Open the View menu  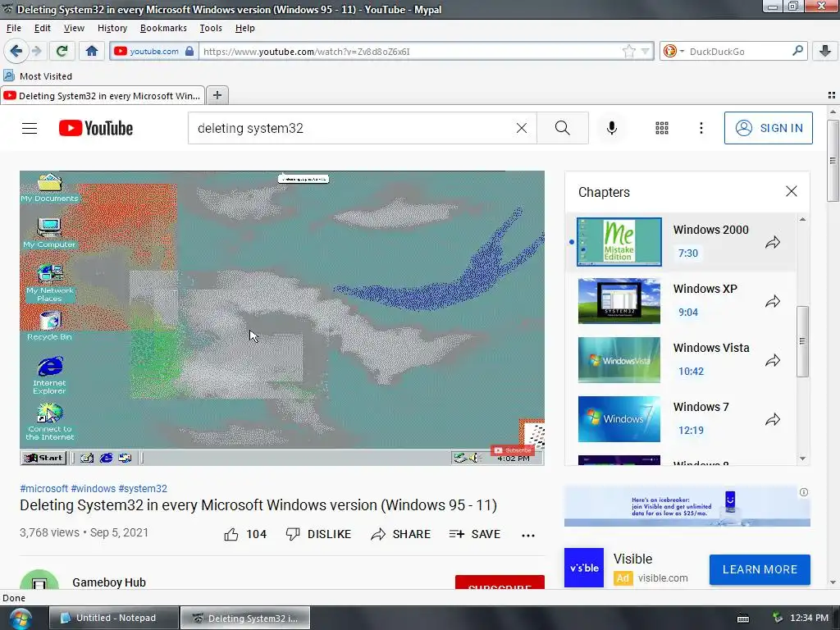(74, 28)
